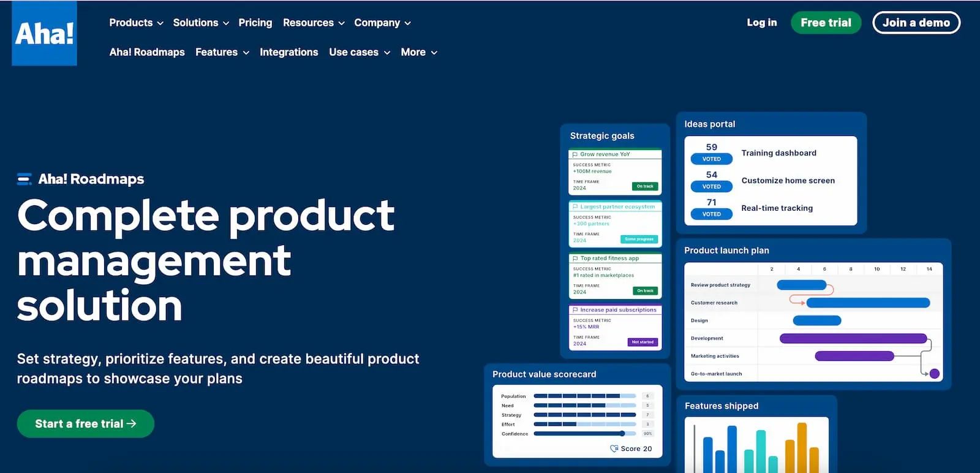The image size is (980, 473).
Task: Expand the Features submenu
Action: 222,52
